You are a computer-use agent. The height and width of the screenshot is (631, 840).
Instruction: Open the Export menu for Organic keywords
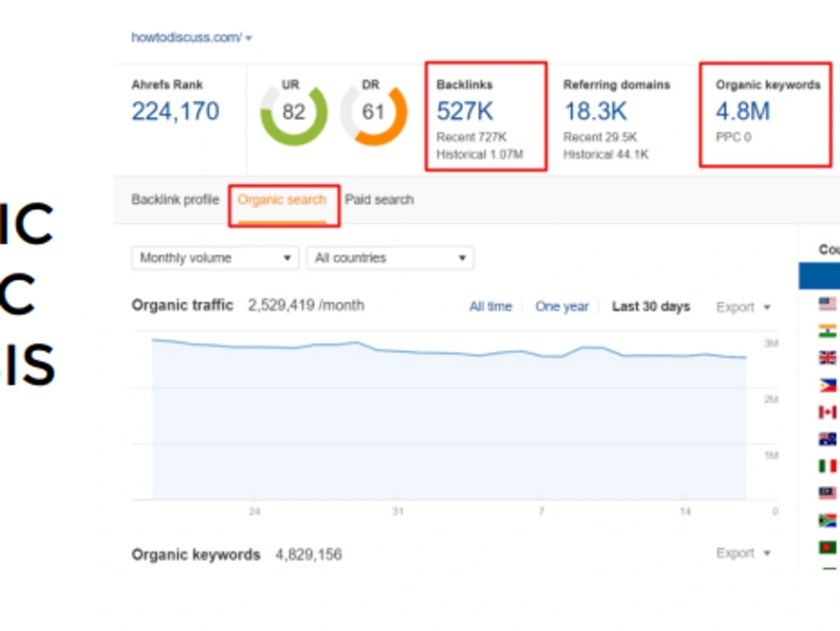tap(743, 553)
